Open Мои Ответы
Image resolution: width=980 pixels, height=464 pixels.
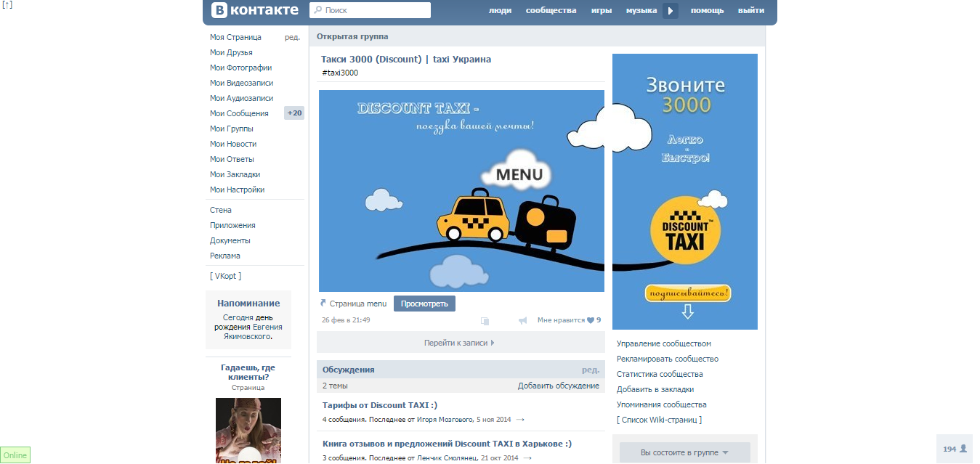pos(232,159)
